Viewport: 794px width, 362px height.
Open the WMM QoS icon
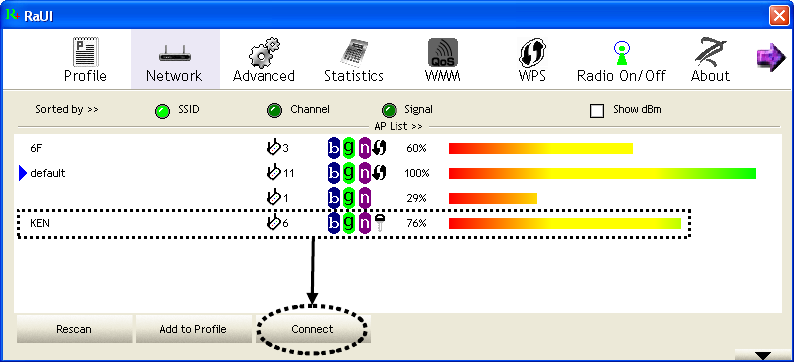click(x=443, y=52)
